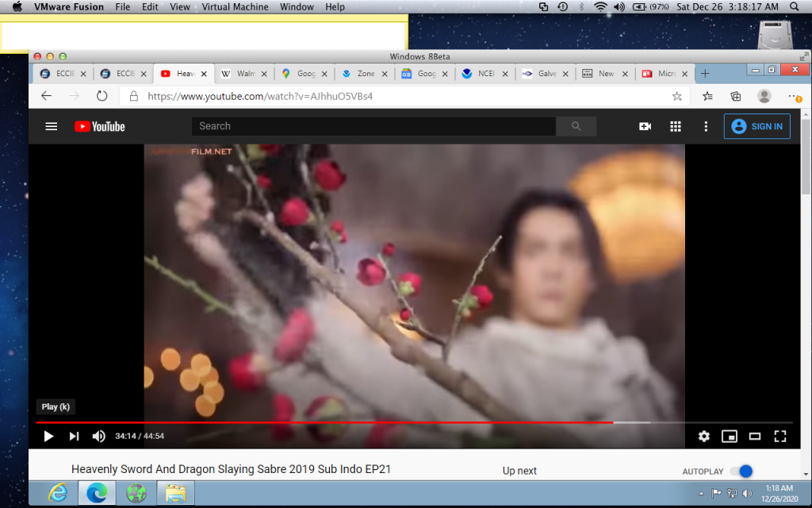
Task: Make the YouTube video full screen
Action: pos(780,437)
